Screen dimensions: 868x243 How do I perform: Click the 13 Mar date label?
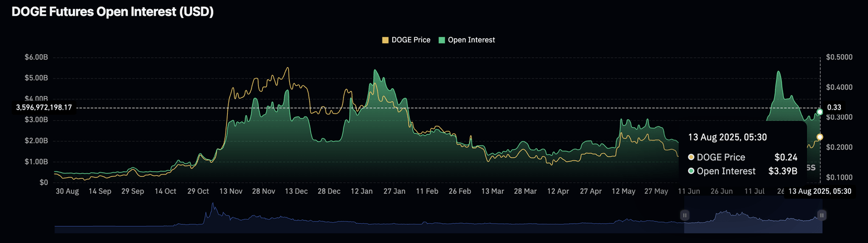pyautogui.click(x=493, y=192)
